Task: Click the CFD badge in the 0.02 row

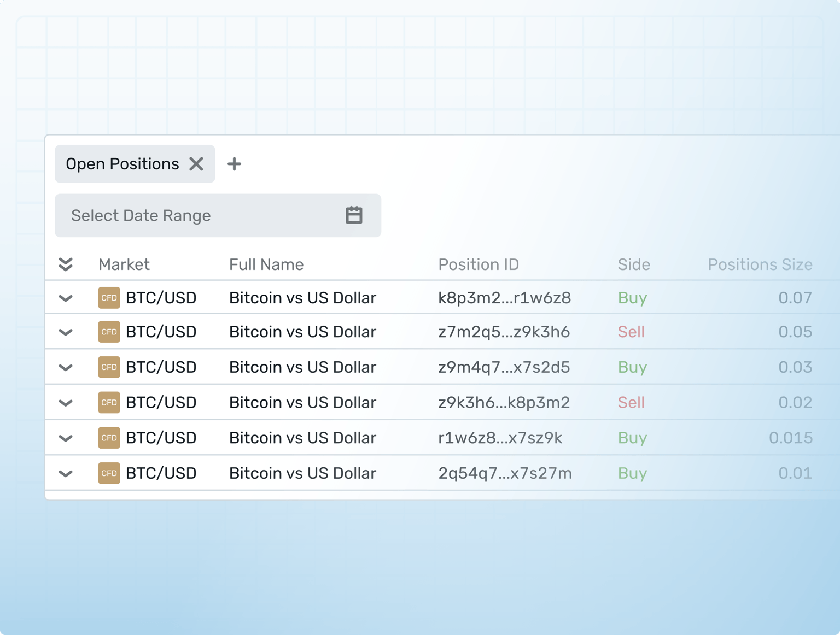Action: click(x=109, y=403)
